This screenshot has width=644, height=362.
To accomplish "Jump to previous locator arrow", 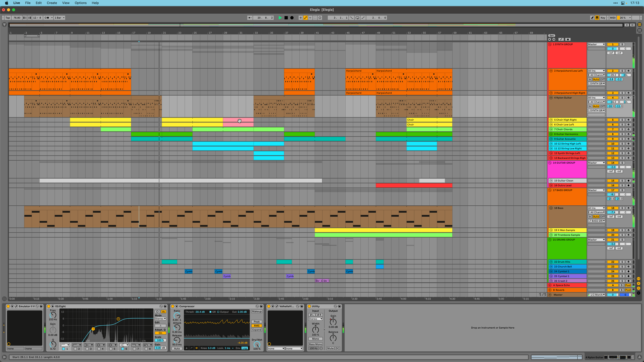I will click(x=550, y=39).
